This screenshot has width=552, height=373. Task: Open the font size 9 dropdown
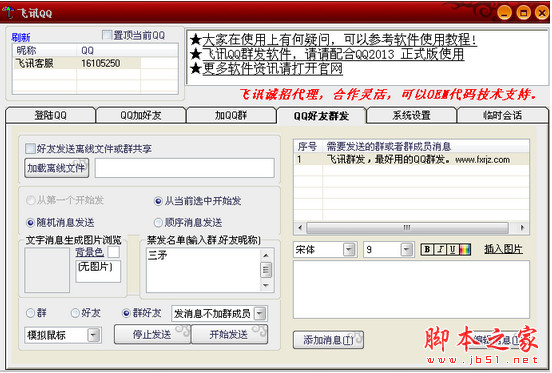pos(407,250)
